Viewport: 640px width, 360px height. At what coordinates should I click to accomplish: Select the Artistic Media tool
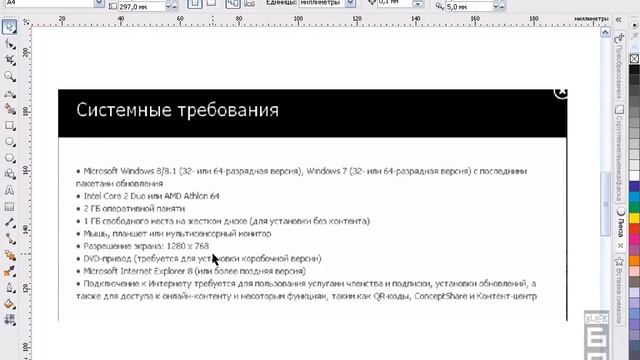point(9,109)
